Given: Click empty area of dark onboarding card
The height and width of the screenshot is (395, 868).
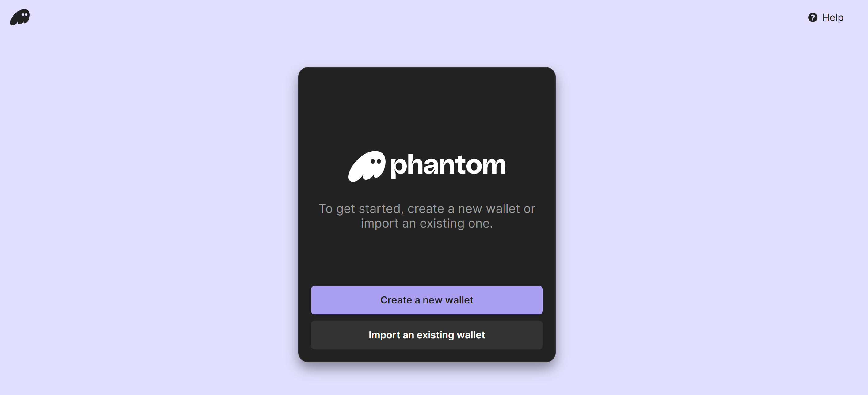Looking at the screenshot, I should point(427,108).
